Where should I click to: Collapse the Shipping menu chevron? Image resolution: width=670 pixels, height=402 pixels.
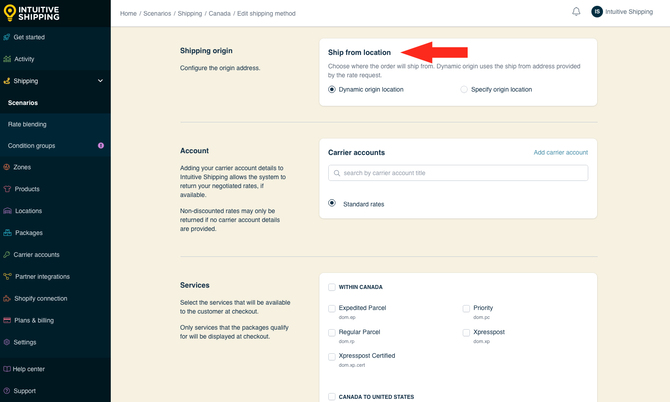click(x=100, y=81)
